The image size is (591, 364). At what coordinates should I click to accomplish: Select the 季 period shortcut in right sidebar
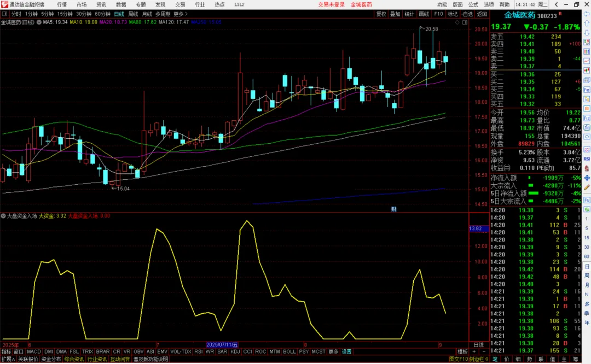click(x=587, y=314)
